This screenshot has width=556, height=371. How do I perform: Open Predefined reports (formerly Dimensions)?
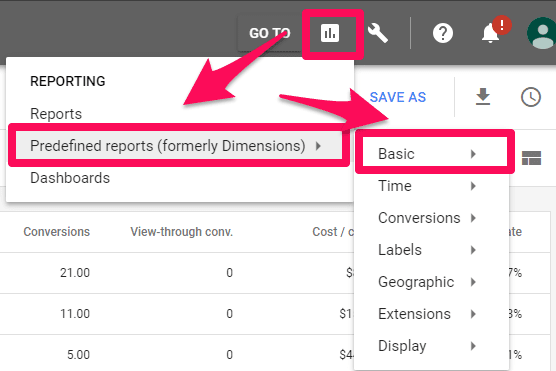pyautogui.click(x=179, y=146)
